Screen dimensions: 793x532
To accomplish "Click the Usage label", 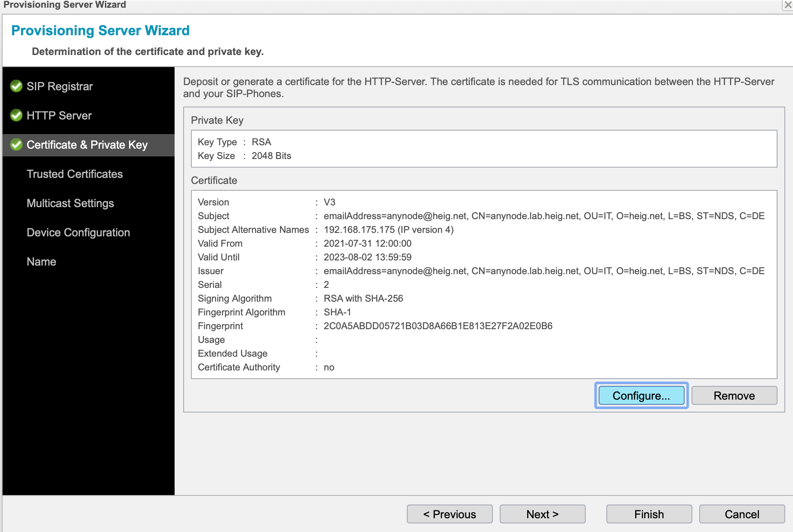I will click(211, 339).
